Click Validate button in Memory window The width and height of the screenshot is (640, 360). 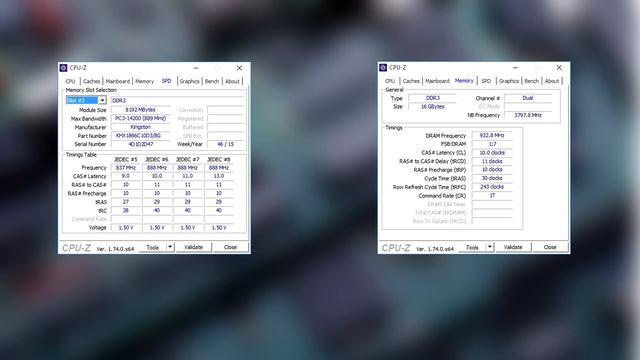click(x=513, y=247)
